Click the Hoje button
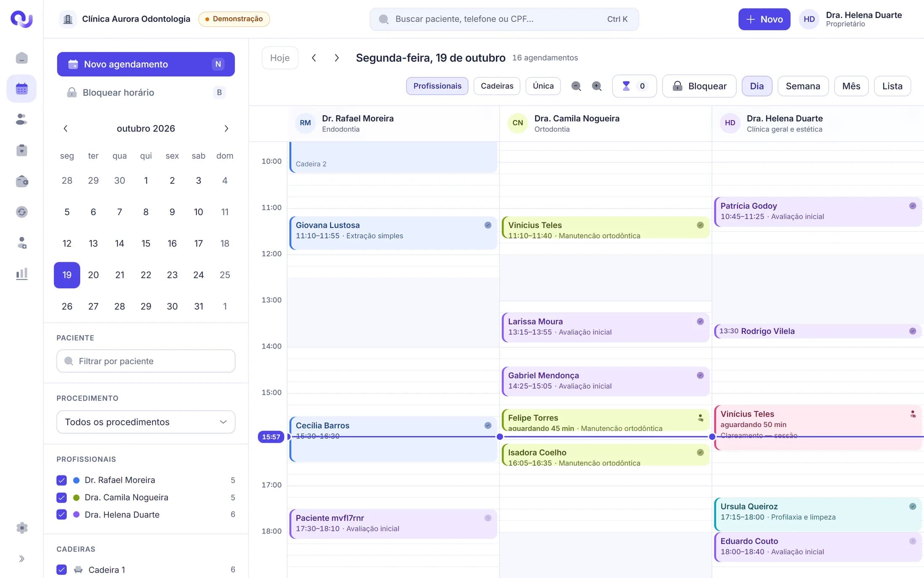 (280, 58)
